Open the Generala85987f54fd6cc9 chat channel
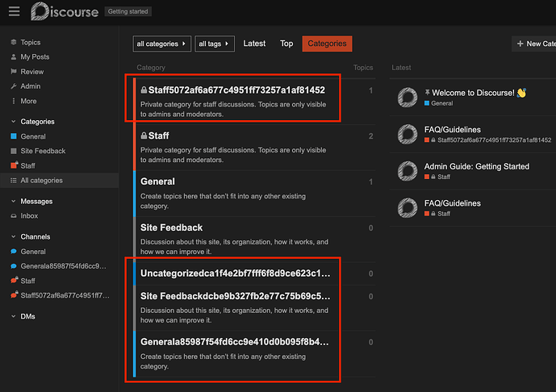This screenshot has height=392, width=556. point(63,266)
